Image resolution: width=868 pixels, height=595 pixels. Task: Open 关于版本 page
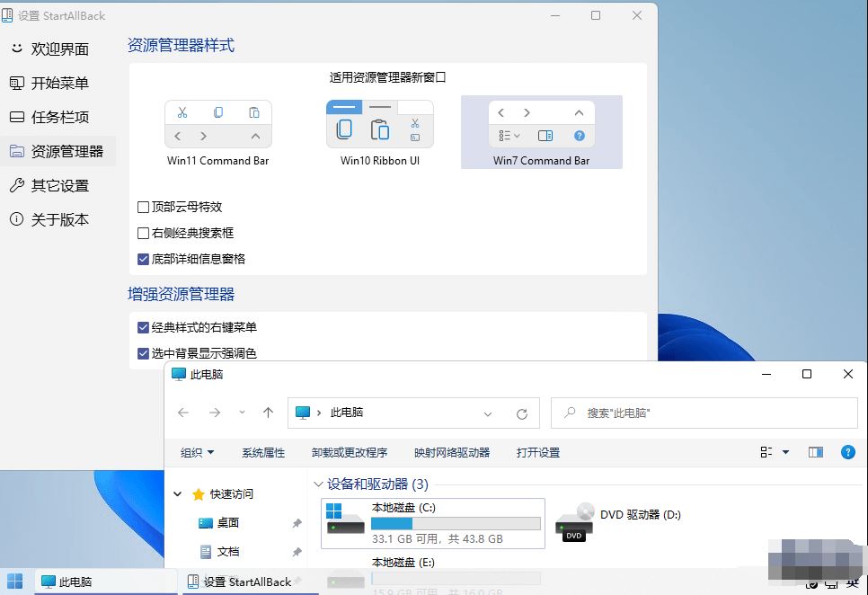tap(59, 219)
